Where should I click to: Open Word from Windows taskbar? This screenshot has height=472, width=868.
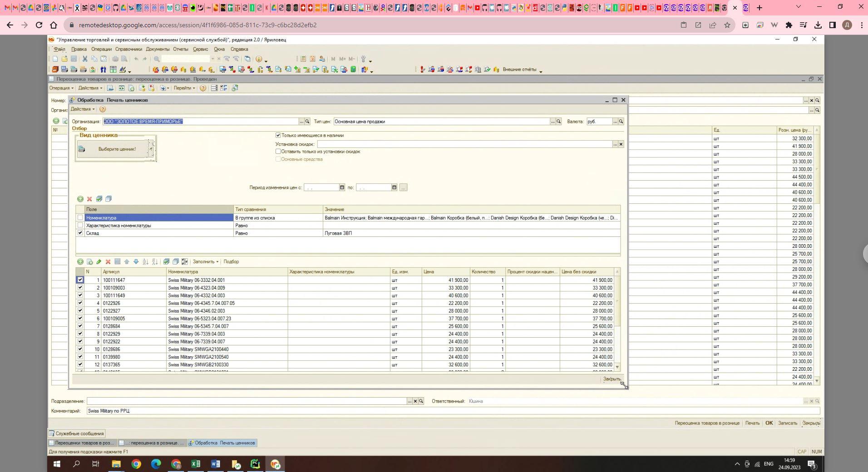(x=216, y=464)
